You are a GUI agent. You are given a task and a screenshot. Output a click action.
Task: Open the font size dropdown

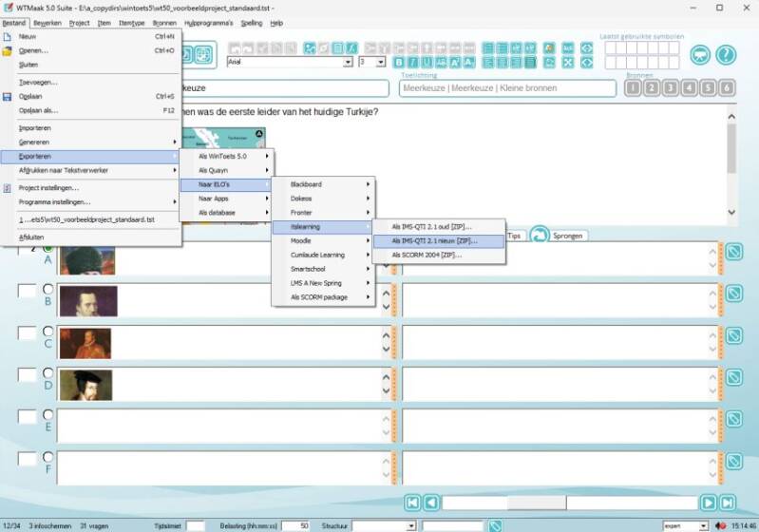[381, 62]
